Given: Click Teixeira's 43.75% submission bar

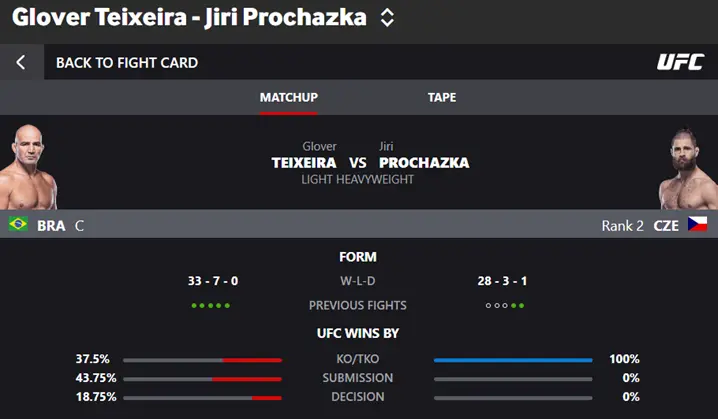Looking at the screenshot, I should pos(202,379).
